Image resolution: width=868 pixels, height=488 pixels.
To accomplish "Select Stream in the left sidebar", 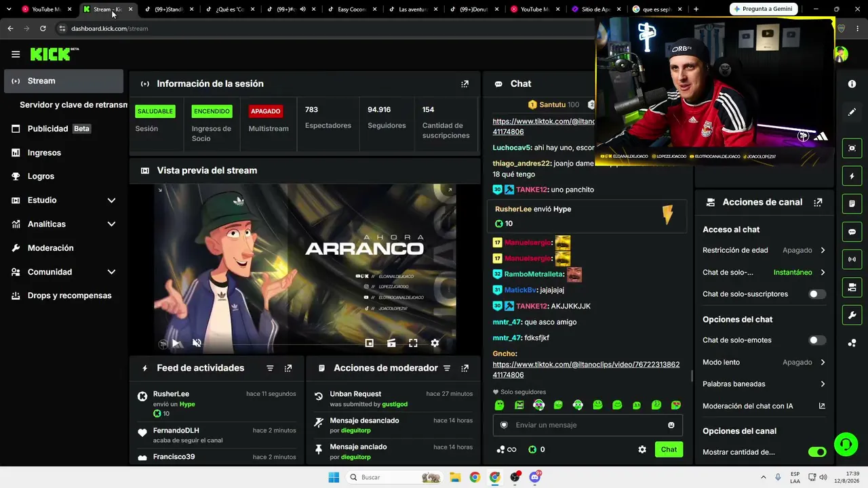I will point(63,81).
